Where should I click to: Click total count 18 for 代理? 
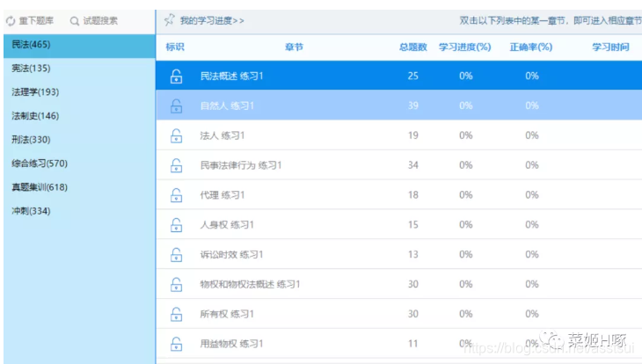(413, 195)
